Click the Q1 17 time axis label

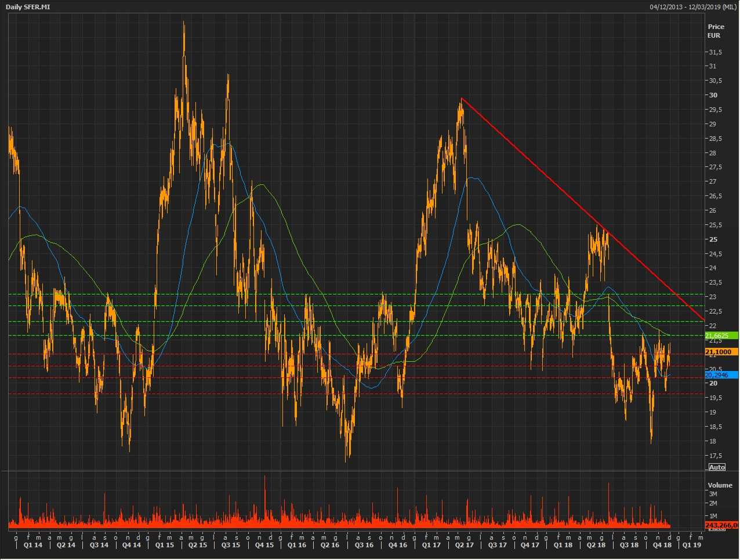431,545
